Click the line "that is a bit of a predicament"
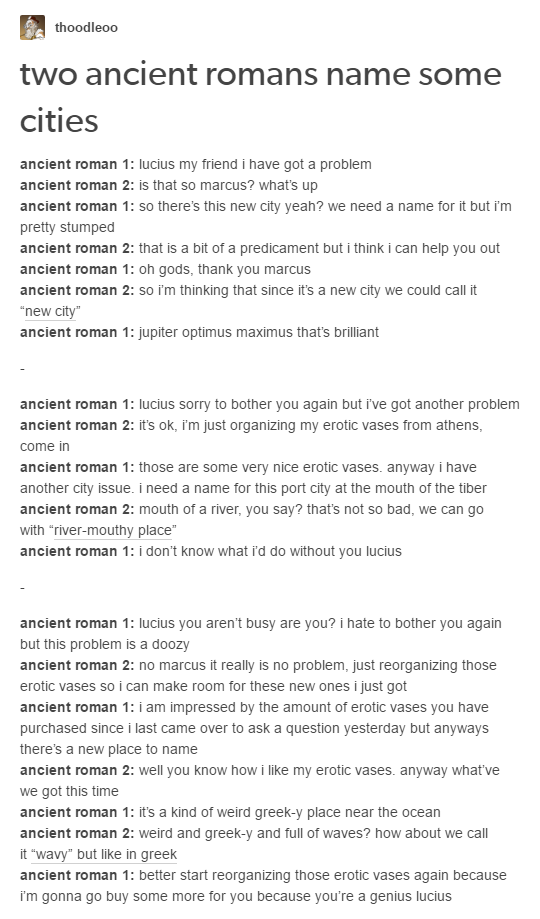Screen dimensions: 540x919 click(229, 249)
